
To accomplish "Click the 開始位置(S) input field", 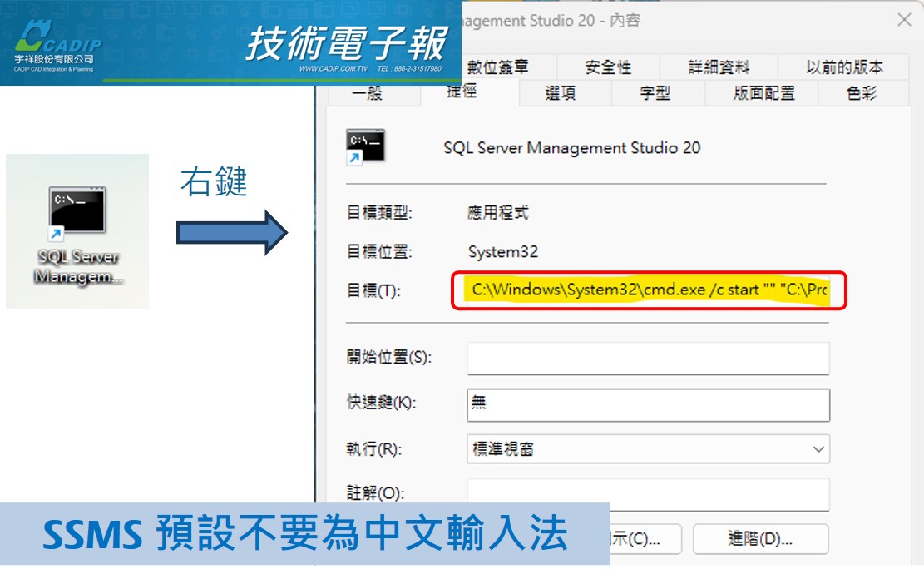I will pyautogui.click(x=648, y=358).
